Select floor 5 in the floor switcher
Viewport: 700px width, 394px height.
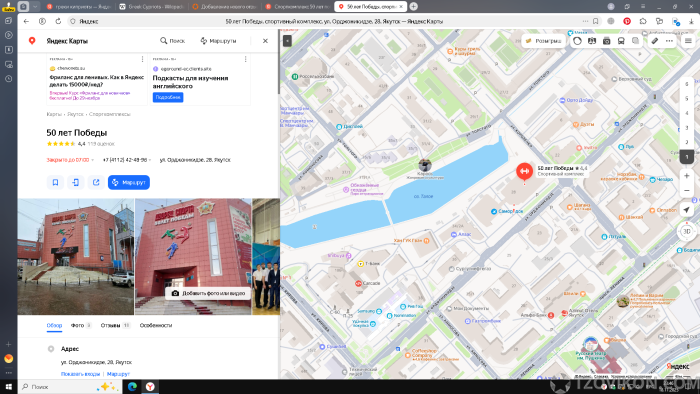click(687, 98)
